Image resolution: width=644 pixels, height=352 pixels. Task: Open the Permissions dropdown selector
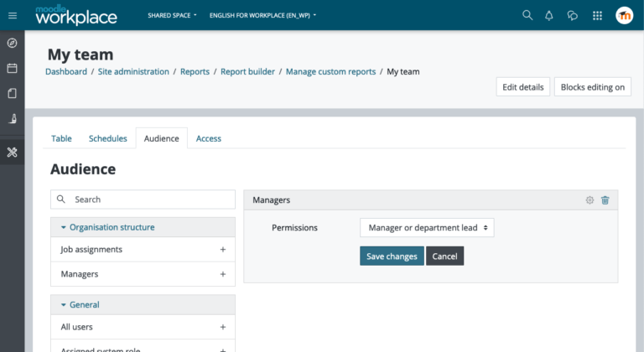pyautogui.click(x=427, y=228)
